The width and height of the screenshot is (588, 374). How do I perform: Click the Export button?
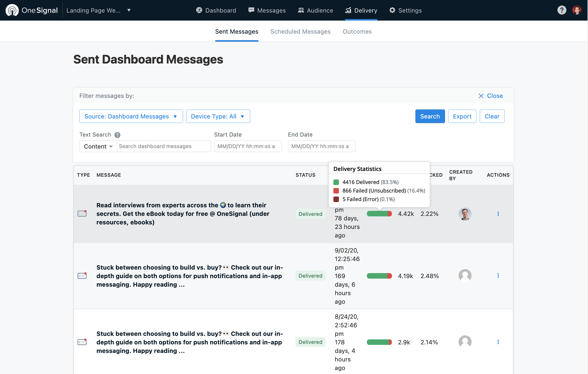pos(462,116)
